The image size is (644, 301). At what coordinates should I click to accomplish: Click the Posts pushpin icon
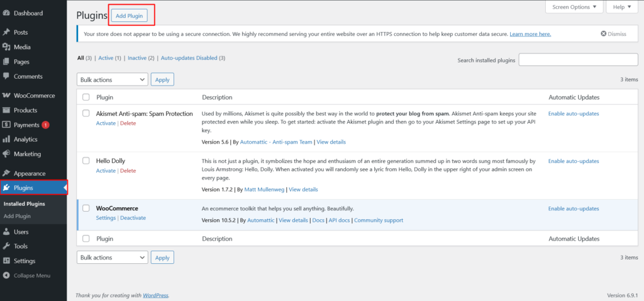pyautogui.click(x=6, y=32)
